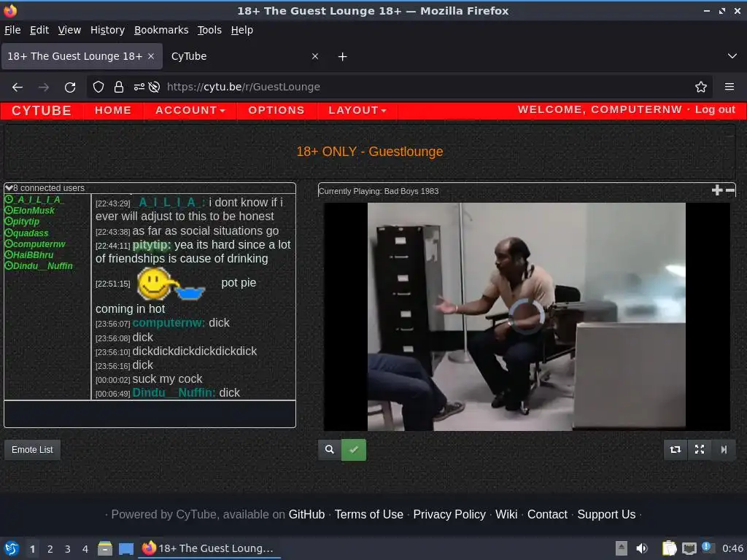Viewport: 747px width, 560px height.
Task: Click the network tray icon
Action: 689,548
